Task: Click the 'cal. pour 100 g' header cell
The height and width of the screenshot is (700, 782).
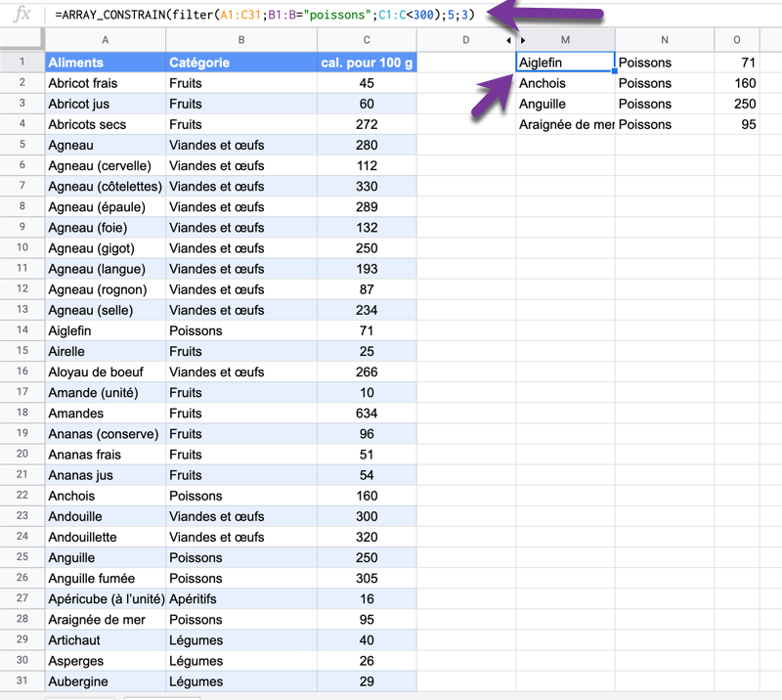Action: 367,63
